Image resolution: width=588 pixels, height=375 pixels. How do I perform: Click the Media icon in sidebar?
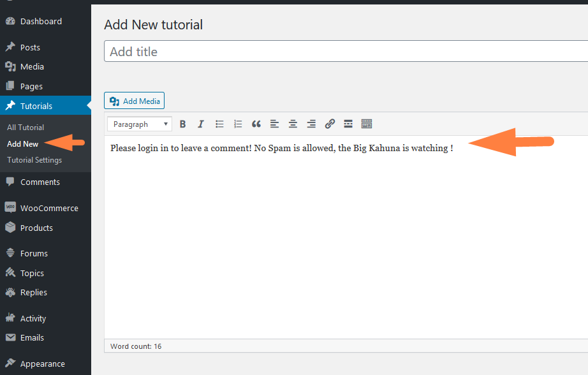(x=10, y=67)
